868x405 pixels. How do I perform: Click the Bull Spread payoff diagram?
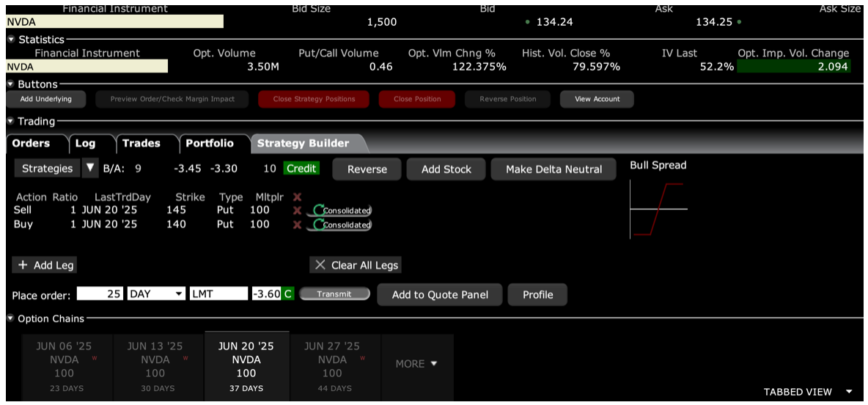click(x=658, y=210)
